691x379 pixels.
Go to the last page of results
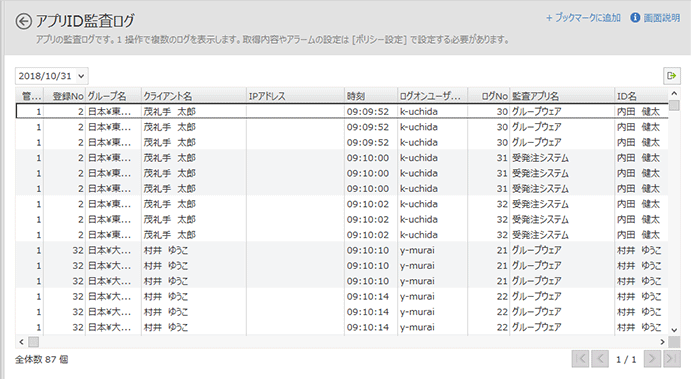coord(672,359)
